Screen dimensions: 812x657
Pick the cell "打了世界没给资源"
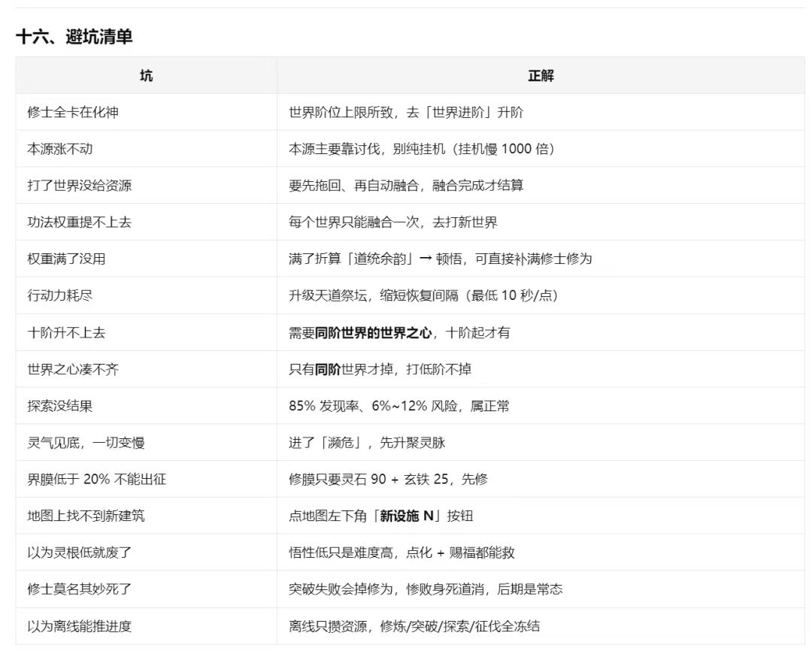(80, 186)
